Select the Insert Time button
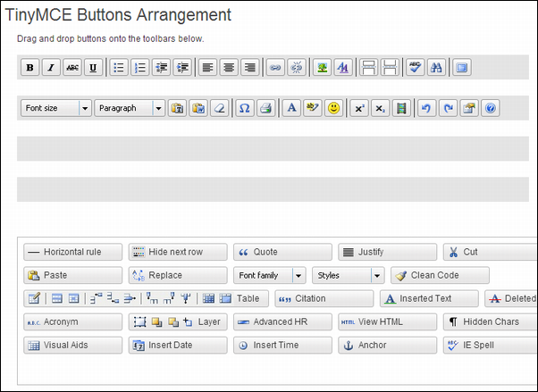The width and height of the screenshot is (538, 392). (x=282, y=346)
